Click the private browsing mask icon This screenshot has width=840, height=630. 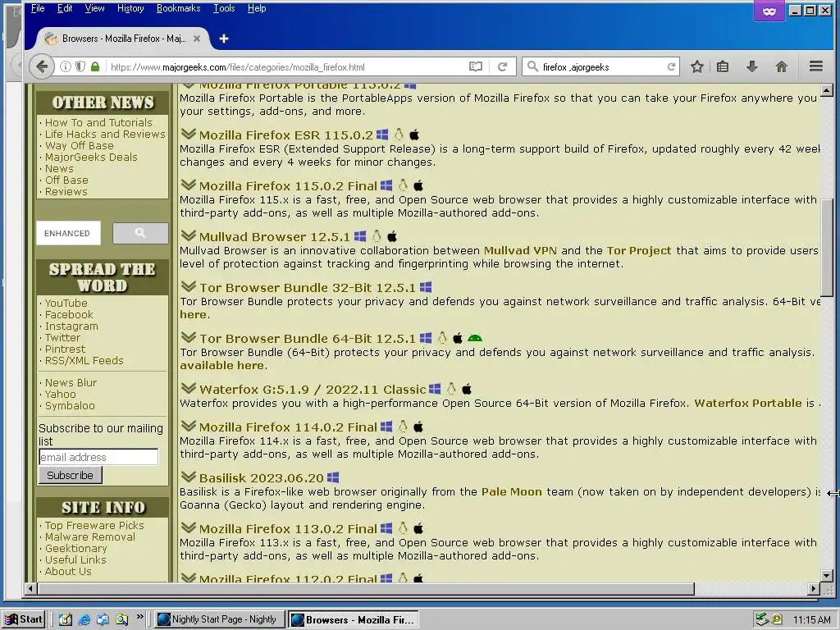click(769, 11)
